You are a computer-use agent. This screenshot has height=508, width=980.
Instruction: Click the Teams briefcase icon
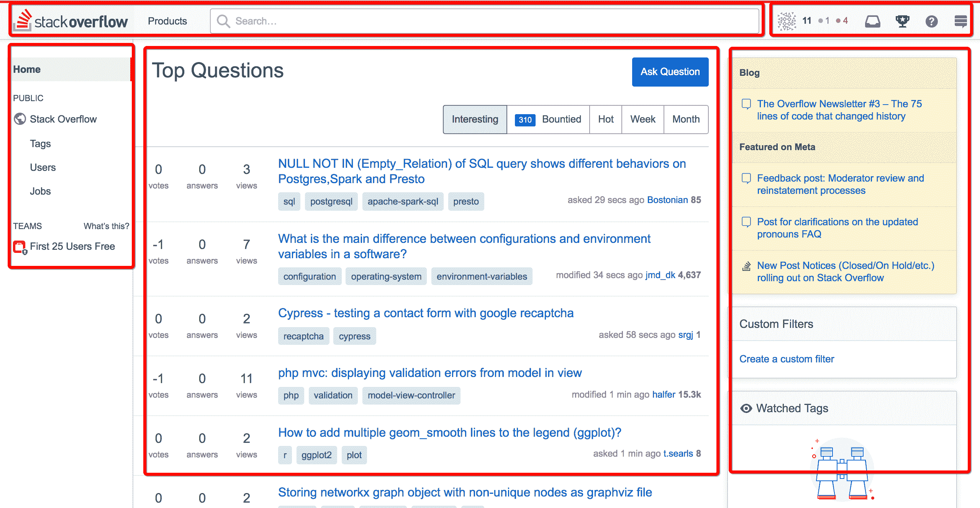20,247
